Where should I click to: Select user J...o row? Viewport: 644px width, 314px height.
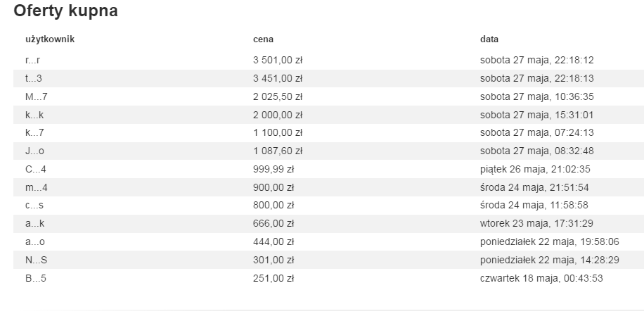35,151
